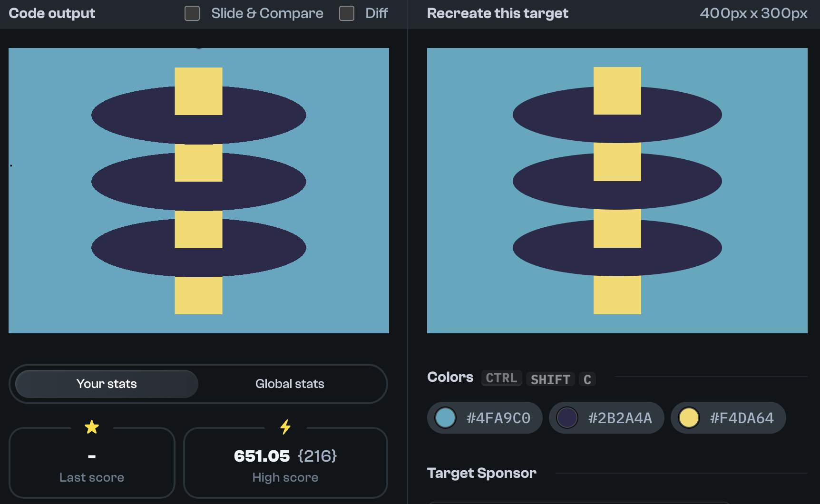Toggle Slide & Compare off after enabling Diff
The height and width of the screenshot is (504, 820).
coord(192,13)
